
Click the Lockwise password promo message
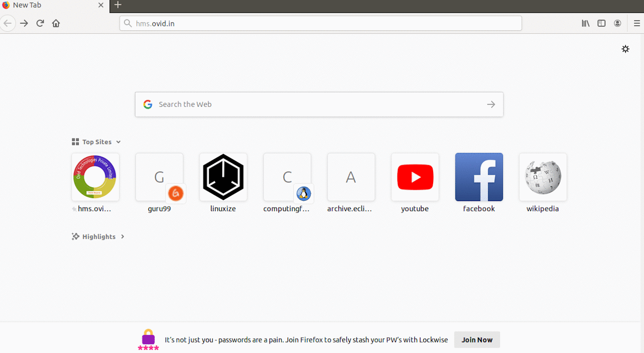pyautogui.click(x=306, y=340)
